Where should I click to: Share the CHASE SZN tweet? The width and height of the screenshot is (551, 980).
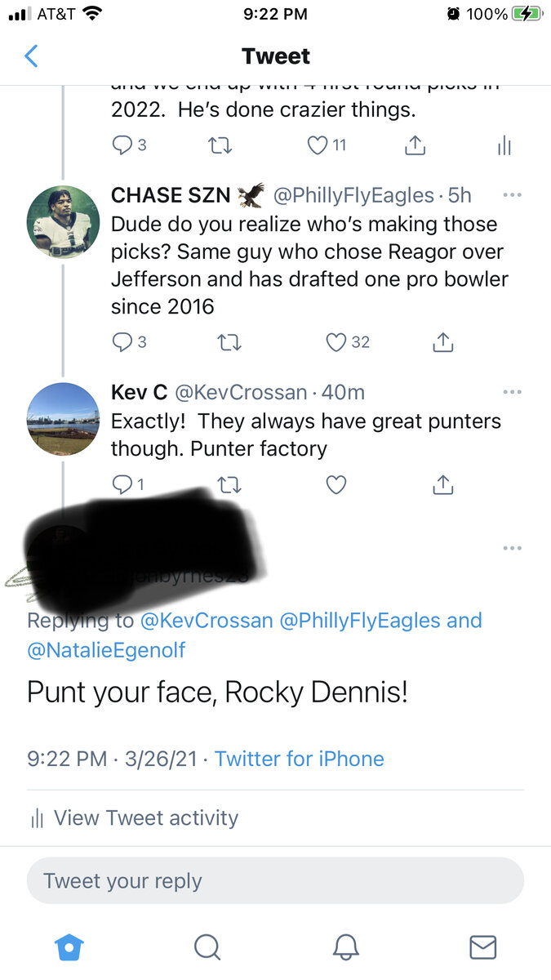click(x=442, y=343)
